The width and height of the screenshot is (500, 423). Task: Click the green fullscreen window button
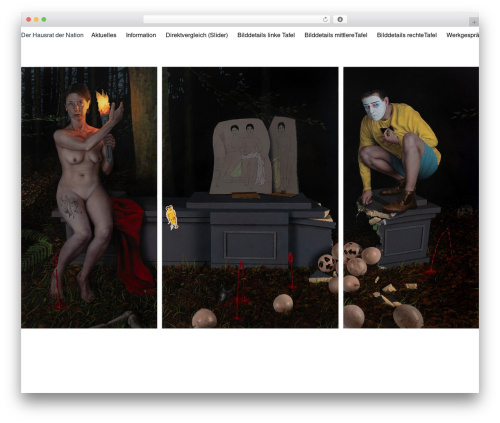coord(44,20)
